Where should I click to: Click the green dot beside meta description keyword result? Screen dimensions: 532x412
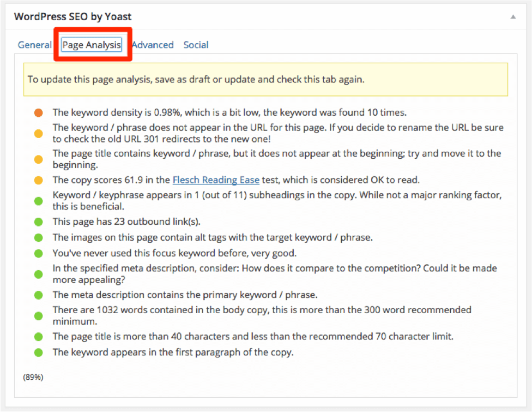coord(38,295)
